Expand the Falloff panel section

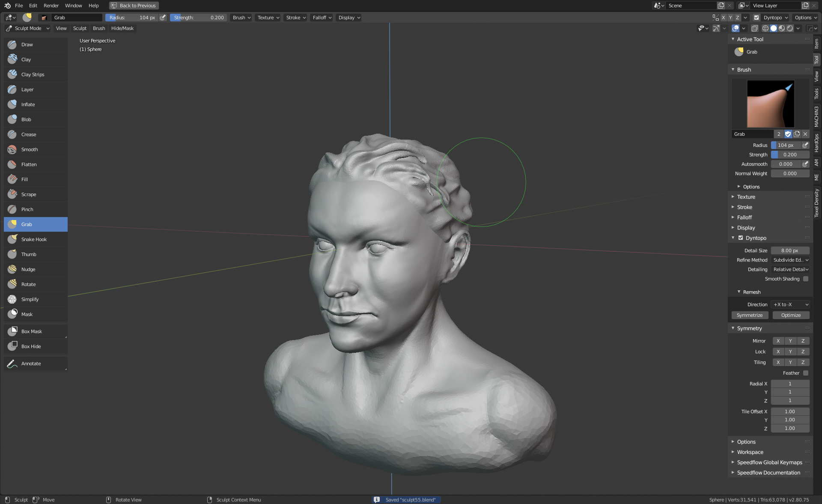click(744, 218)
